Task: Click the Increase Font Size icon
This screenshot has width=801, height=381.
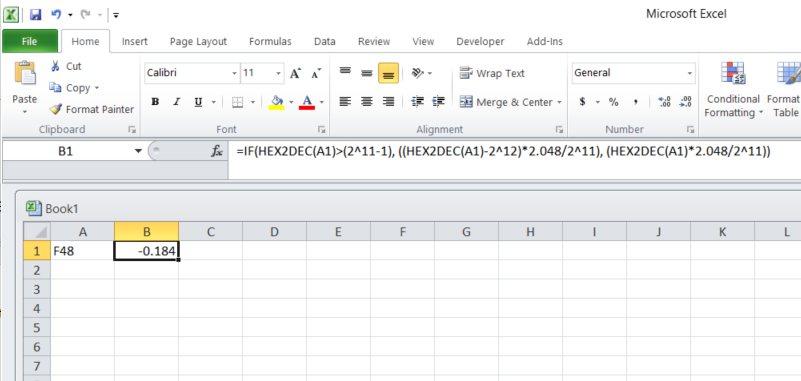Action: click(295, 74)
